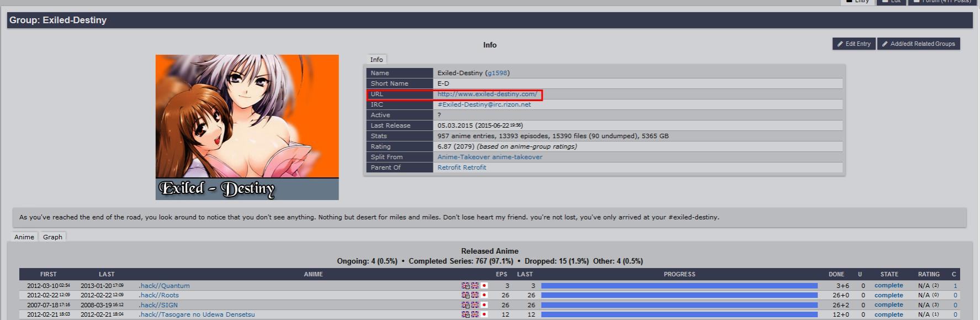Open the .hack//SIGN anime link
Viewport: 980px width, 320px height.
click(158, 305)
